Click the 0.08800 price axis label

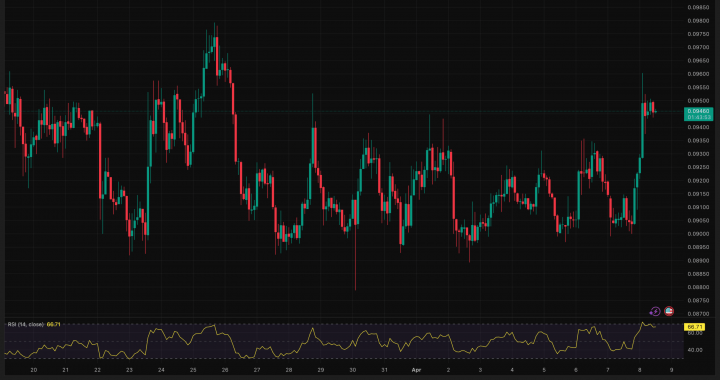tap(698, 287)
